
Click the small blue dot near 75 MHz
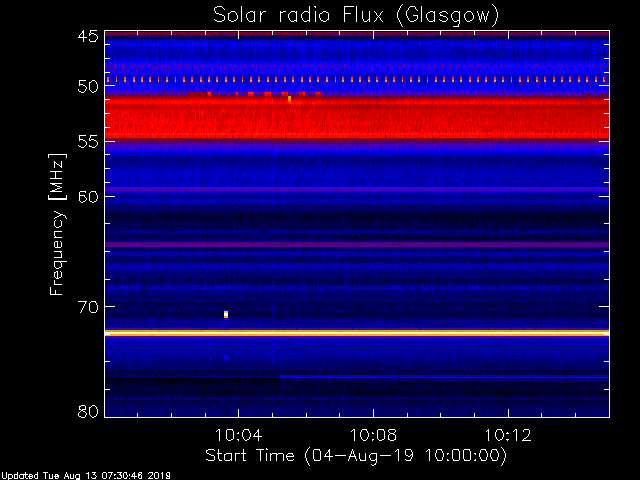pos(226,358)
